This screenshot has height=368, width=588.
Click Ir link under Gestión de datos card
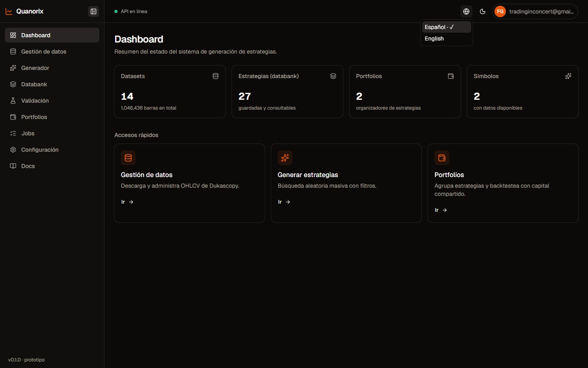(127, 202)
